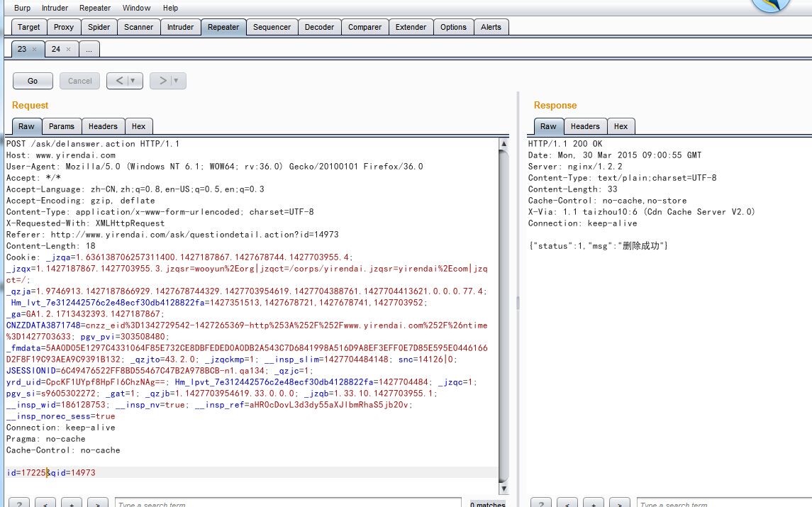Open the Help menu

pyautogui.click(x=170, y=8)
